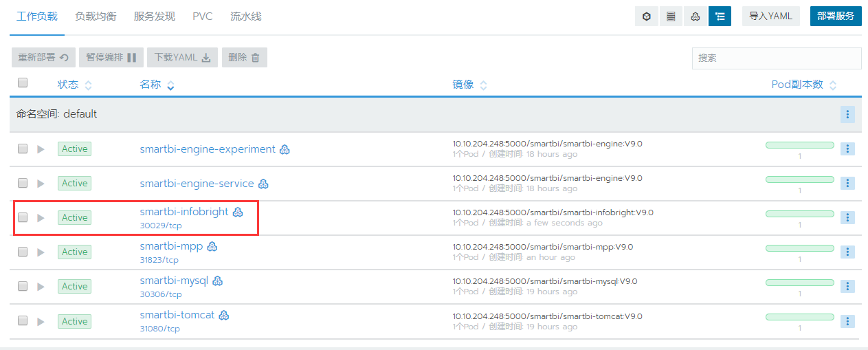The height and width of the screenshot is (350, 868).
Task: Open the smartbi-engine-experiment workload link
Action: (208, 149)
